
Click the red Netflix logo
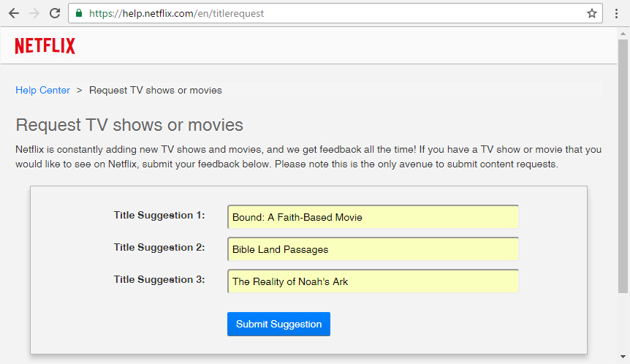point(45,46)
